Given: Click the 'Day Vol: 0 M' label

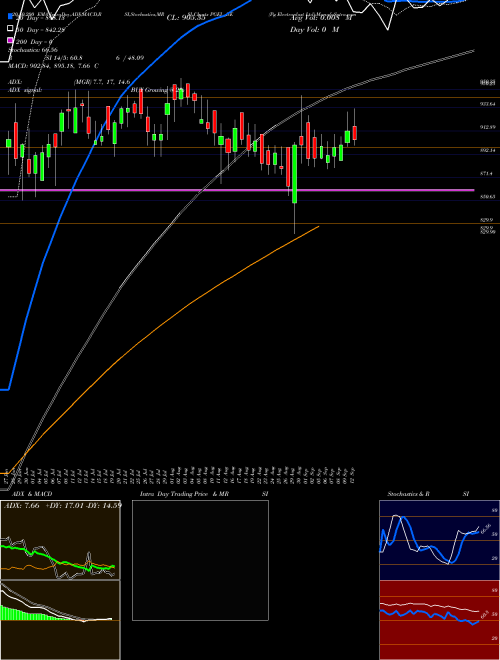Looking at the screenshot, I should 314,29.
